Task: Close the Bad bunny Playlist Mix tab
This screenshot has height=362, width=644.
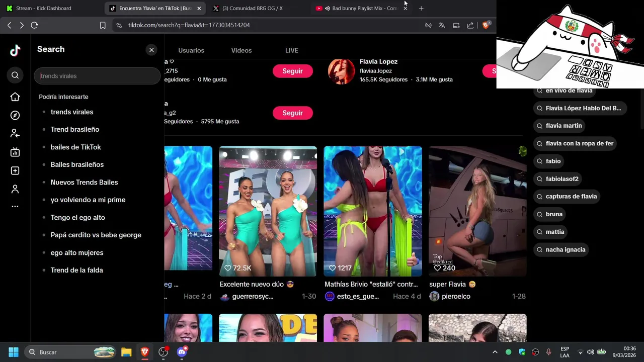Action: 405,8
